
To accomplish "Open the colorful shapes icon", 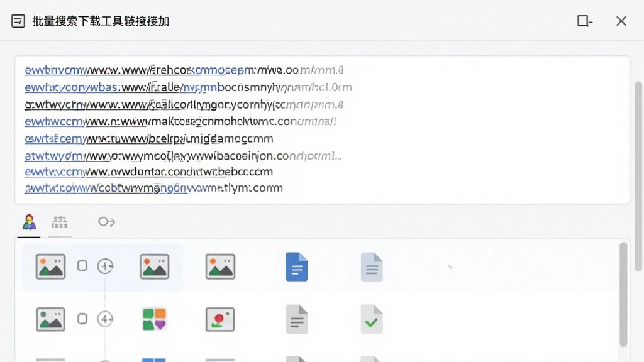I will pyautogui.click(x=155, y=319).
